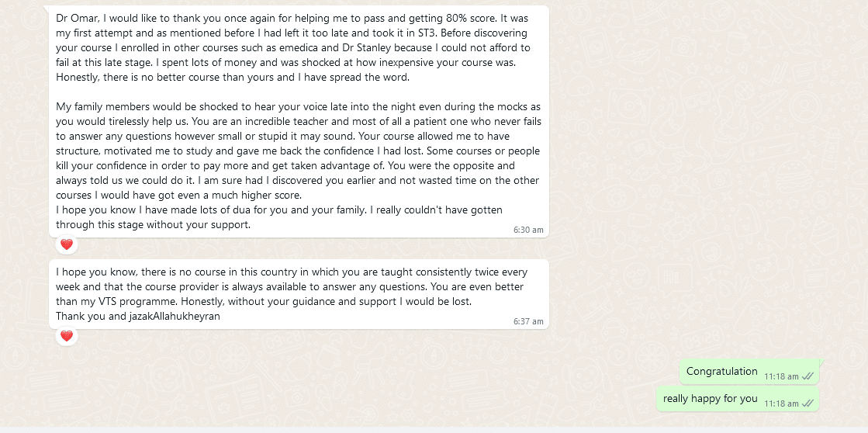Click the 11:18 am time on really happy for you

[781, 404]
